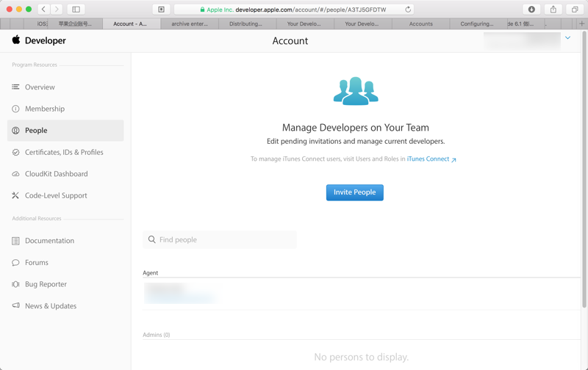Click the Reader view toolbar button
Screen dimensions: 588x370
point(161,10)
